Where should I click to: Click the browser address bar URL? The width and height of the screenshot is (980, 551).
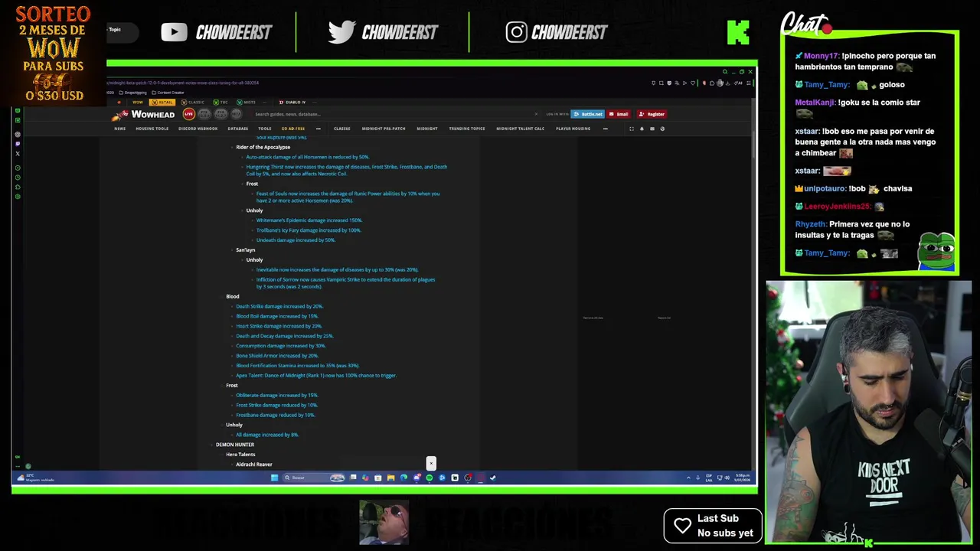184,83
